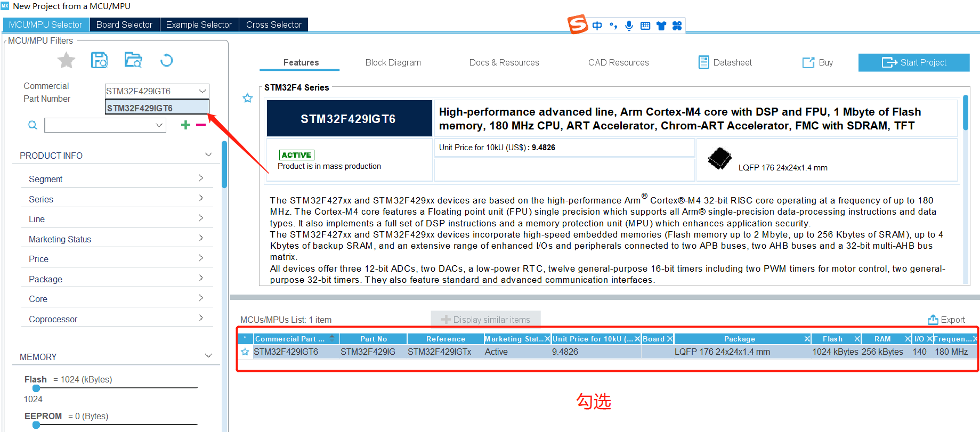The width and height of the screenshot is (980, 432).
Task: Expand the Segment filter
Action: tap(201, 178)
